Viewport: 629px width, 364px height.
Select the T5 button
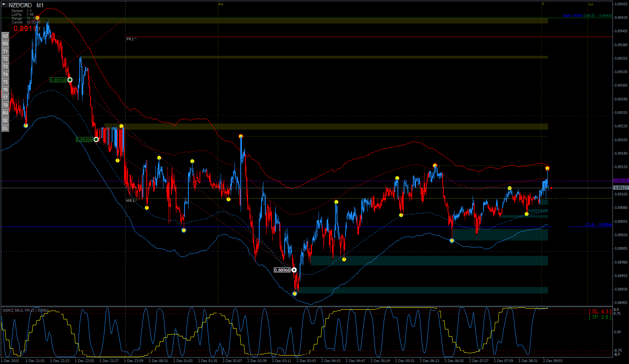5,82
